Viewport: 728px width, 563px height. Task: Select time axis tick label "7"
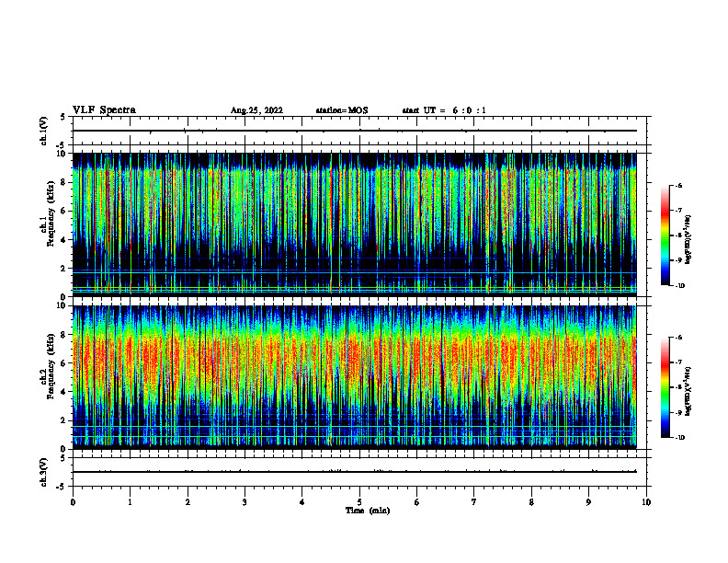(474, 502)
